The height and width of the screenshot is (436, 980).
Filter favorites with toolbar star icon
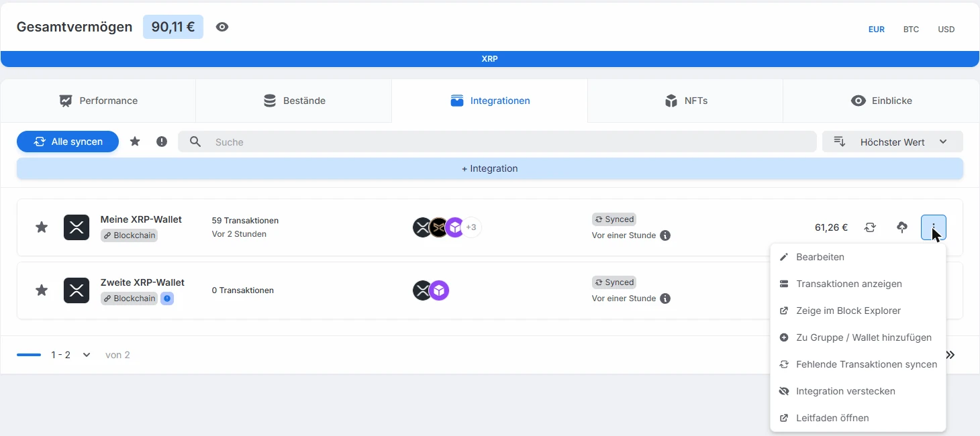coord(135,142)
